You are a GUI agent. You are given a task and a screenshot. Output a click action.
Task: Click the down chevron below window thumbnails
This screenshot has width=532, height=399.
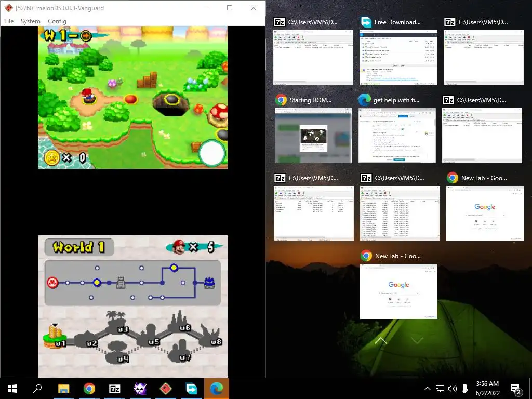[417, 340]
